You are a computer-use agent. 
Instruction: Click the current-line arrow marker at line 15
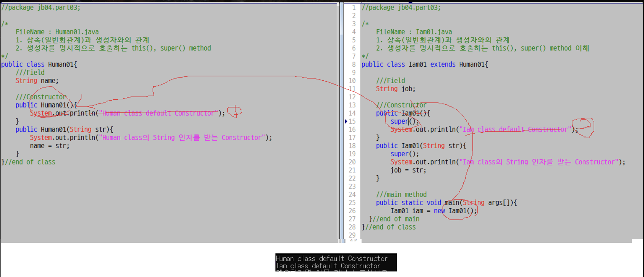(x=346, y=121)
